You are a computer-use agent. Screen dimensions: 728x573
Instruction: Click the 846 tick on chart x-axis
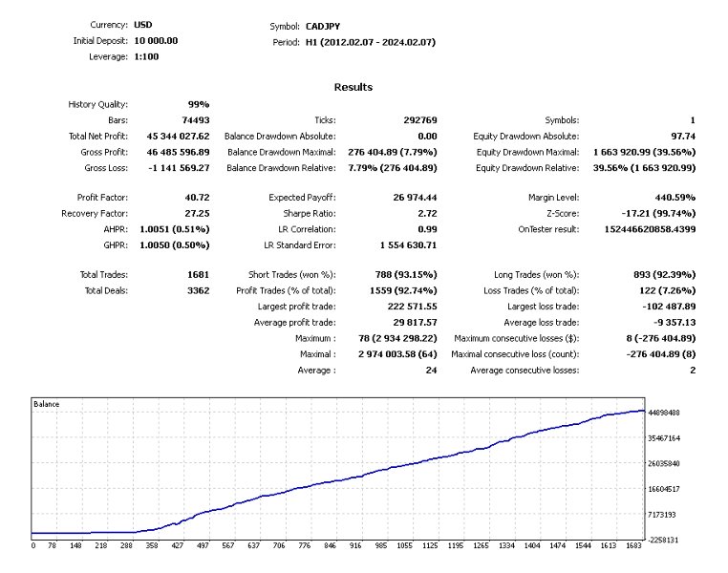(x=330, y=546)
